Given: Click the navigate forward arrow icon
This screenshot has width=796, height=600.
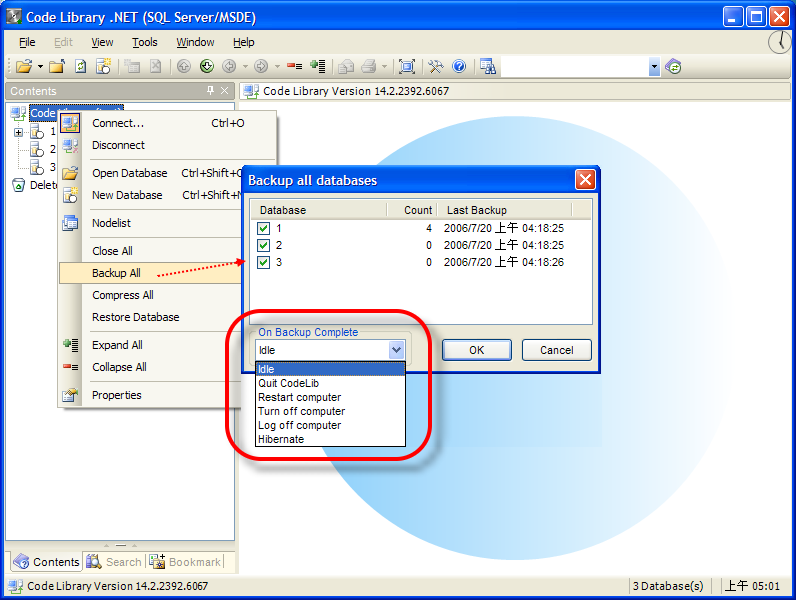Looking at the screenshot, I should (x=261, y=66).
